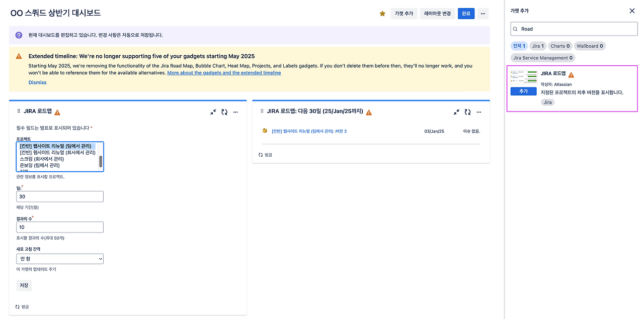Click the gold star favorite icon
This screenshot has width=644, height=319.
382,14
